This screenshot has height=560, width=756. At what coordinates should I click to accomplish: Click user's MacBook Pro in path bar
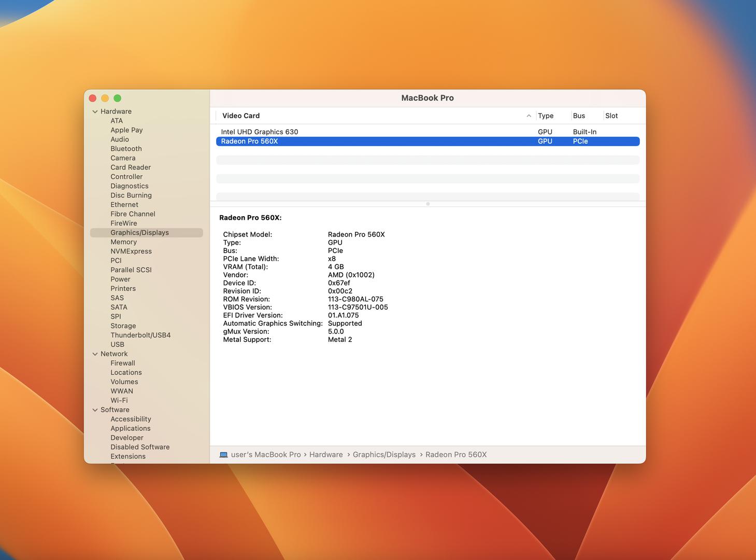tap(266, 455)
